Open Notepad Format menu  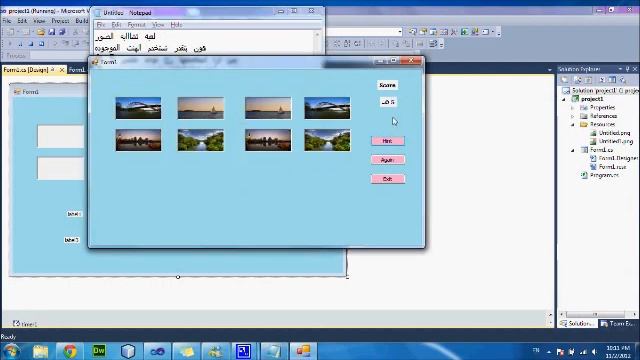point(136,25)
